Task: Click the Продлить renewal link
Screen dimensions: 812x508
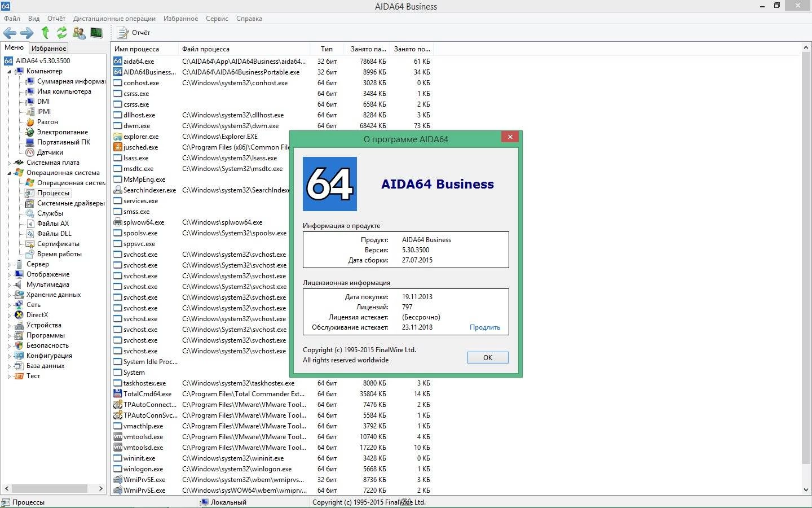Action: pos(485,327)
